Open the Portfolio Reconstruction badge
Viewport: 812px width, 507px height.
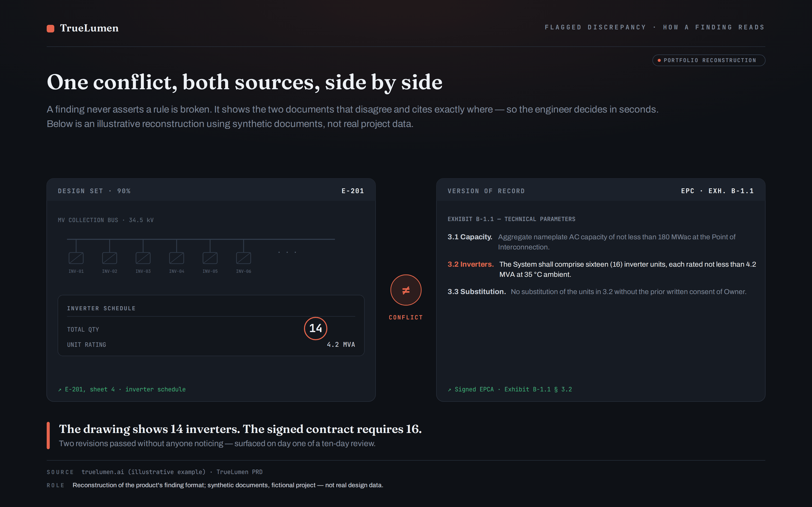709,60
